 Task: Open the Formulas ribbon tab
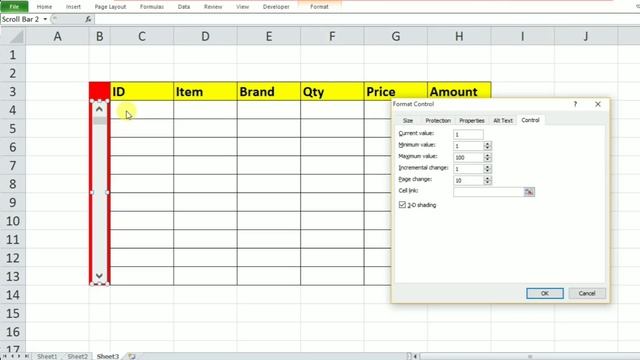point(152,7)
